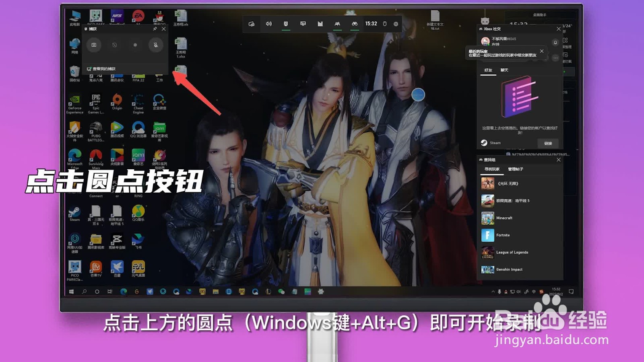The width and height of the screenshot is (644, 362).
Task: Select the Fortnite game entry
Action: (520, 235)
